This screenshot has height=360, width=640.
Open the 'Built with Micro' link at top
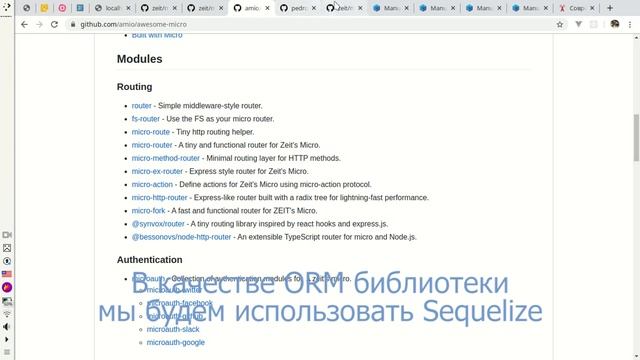tap(157, 36)
